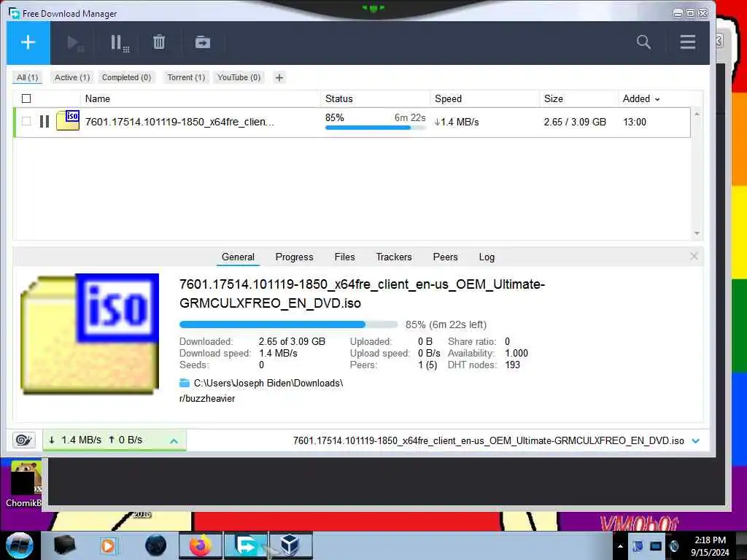
Task: Tick the select-all checkbox in the header
Action: (26, 98)
